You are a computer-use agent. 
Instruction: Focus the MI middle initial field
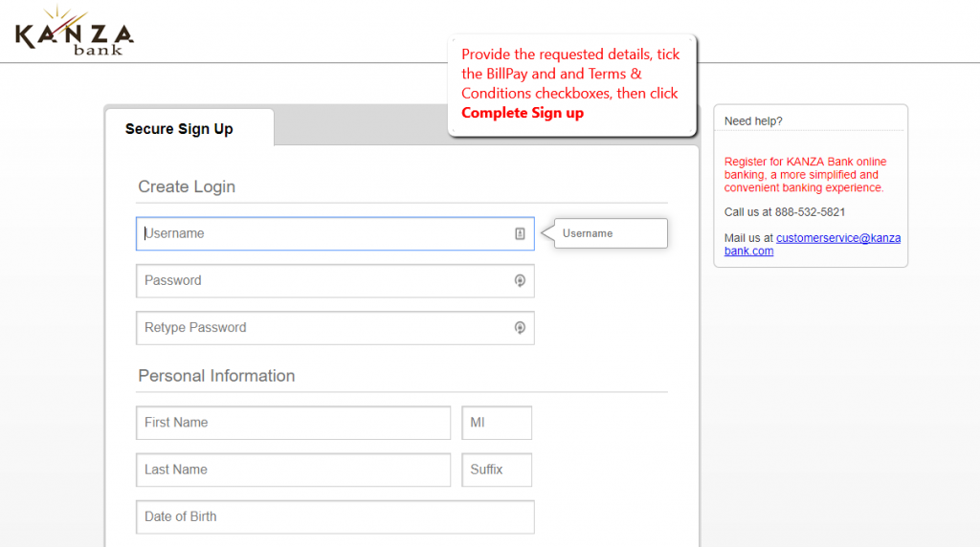pyautogui.click(x=497, y=422)
